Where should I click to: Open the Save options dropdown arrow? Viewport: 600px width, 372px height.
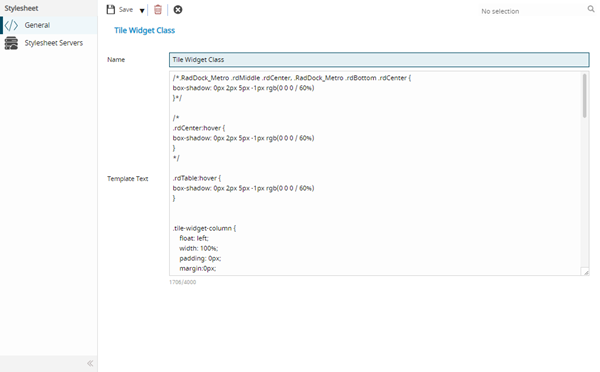click(x=142, y=11)
